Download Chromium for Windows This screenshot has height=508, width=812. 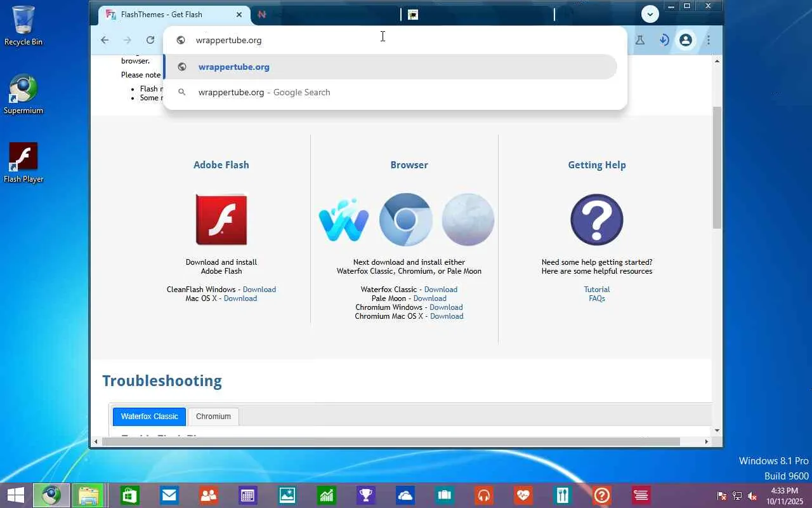click(x=446, y=307)
